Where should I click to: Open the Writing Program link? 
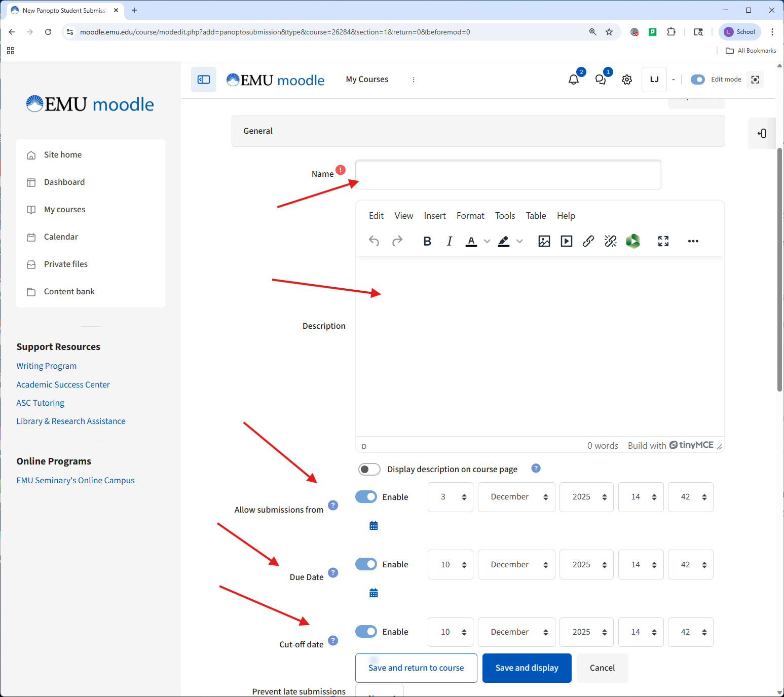(x=46, y=365)
